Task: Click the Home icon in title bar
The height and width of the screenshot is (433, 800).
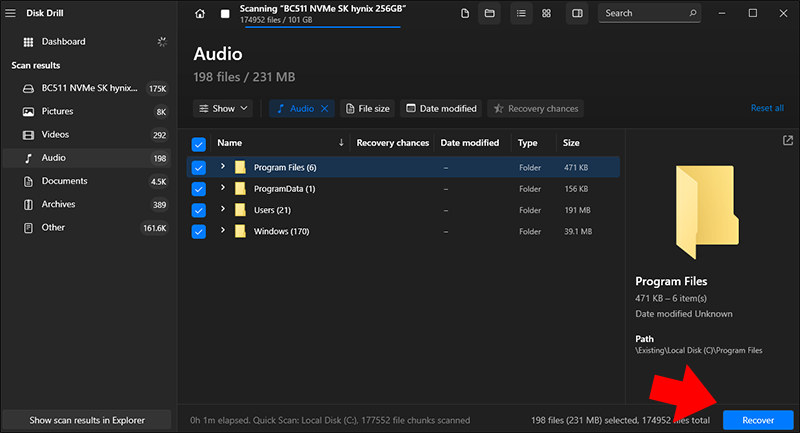Action: pyautogui.click(x=200, y=14)
